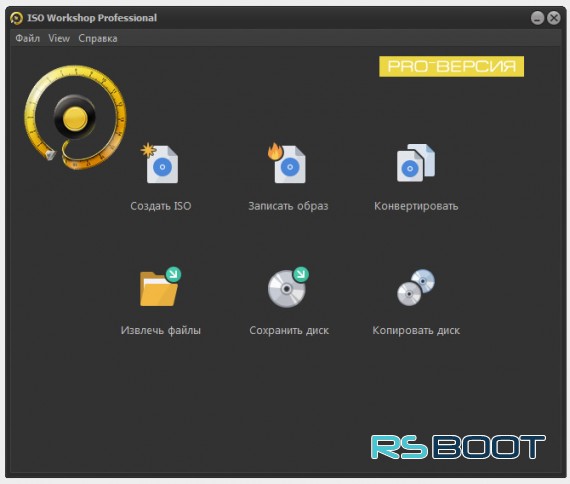Open the Файл menu
The height and width of the screenshot is (484, 570).
coord(28,38)
